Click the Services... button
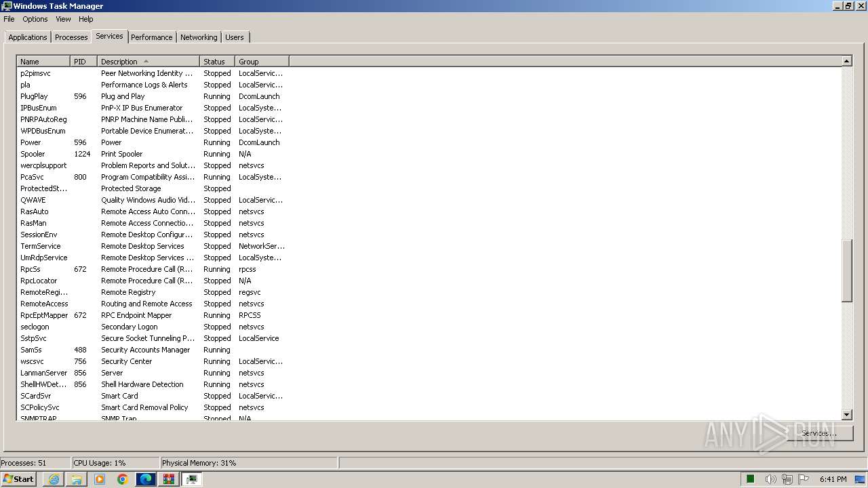Screen dimensions: 868x488 click(x=818, y=433)
